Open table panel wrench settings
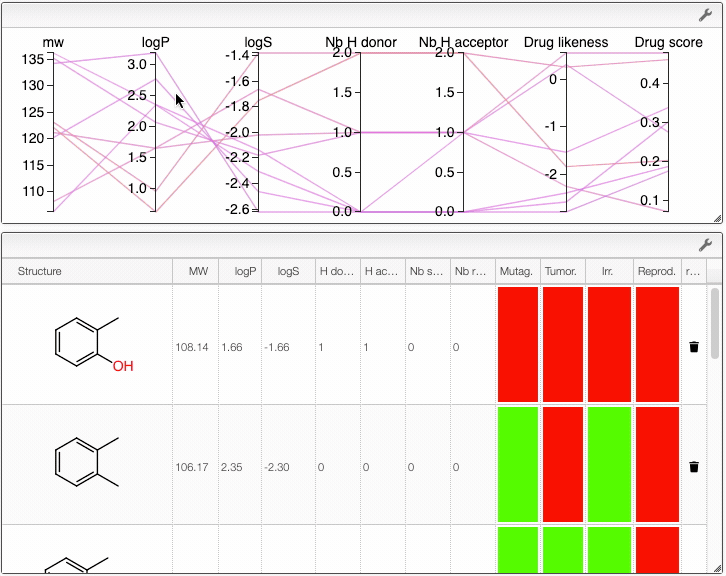 pyautogui.click(x=705, y=245)
